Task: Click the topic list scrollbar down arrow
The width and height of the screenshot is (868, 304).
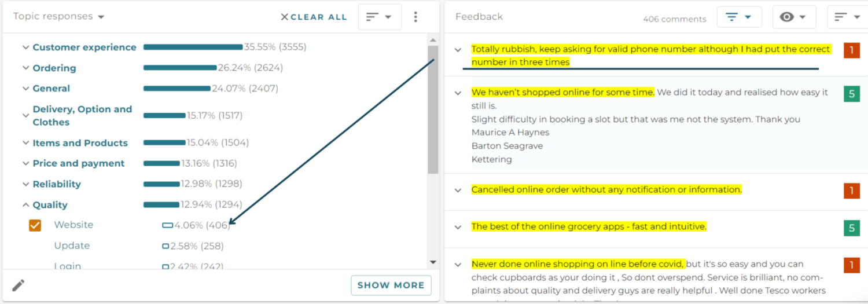Action: [x=433, y=262]
